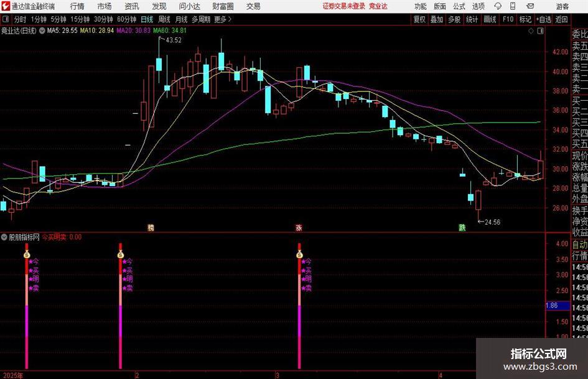
Task: Click the MA20: 30.83 indicator value
Action: point(134,30)
